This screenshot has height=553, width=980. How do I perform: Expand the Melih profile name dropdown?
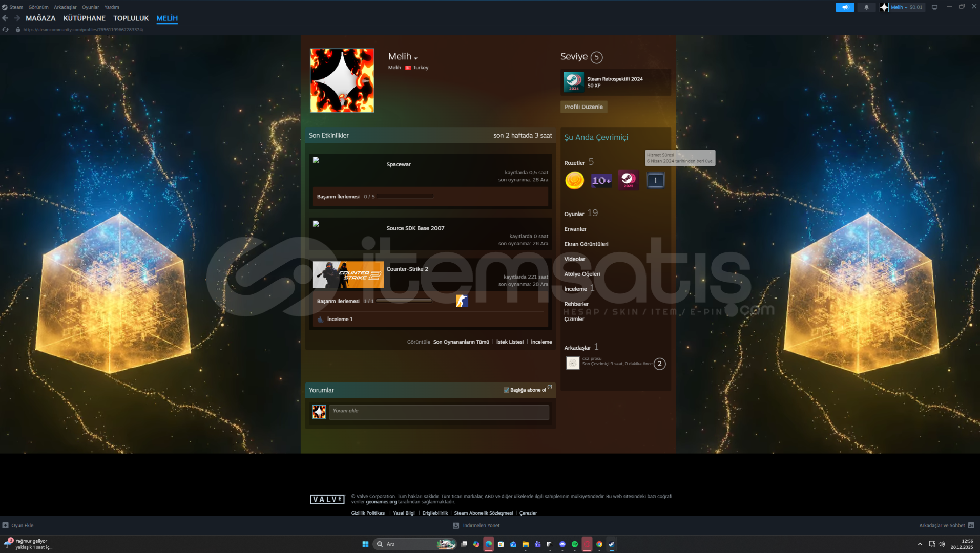click(x=415, y=58)
